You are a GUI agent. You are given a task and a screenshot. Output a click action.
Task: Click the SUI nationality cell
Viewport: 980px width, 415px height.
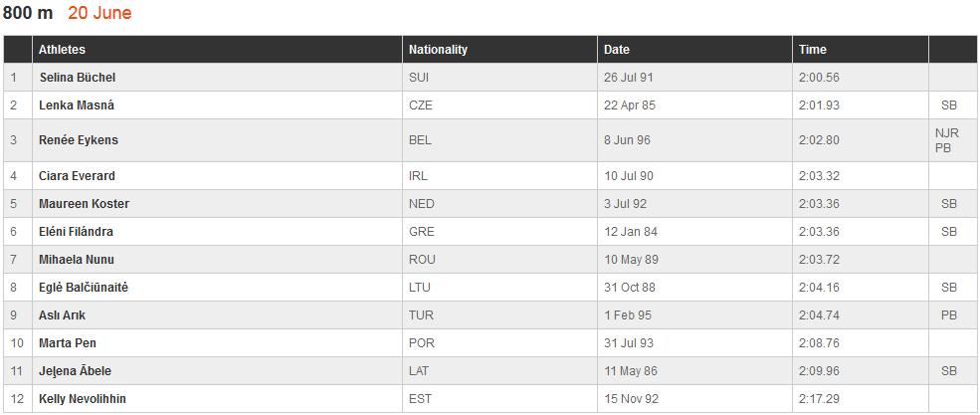pyautogui.click(x=420, y=78)
